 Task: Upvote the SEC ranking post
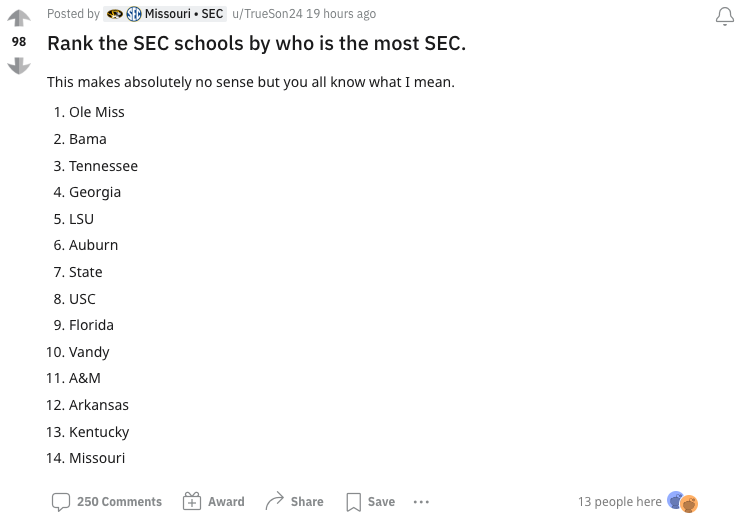click(x=19, y=18)
